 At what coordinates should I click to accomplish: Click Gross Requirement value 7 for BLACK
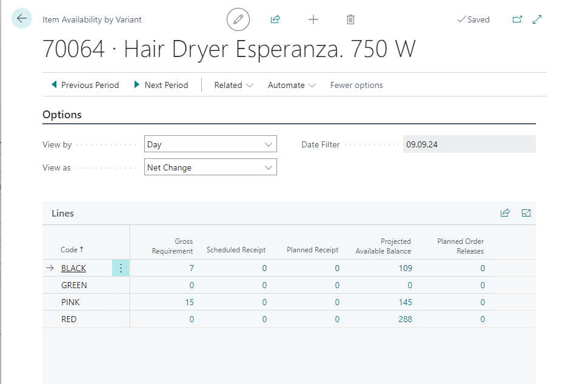191,268
